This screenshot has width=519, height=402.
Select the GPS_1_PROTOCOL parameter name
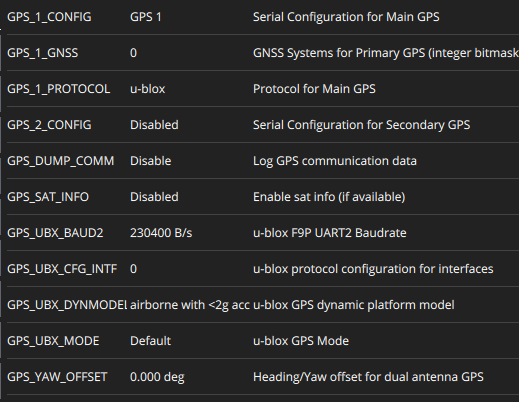(58, 89)
